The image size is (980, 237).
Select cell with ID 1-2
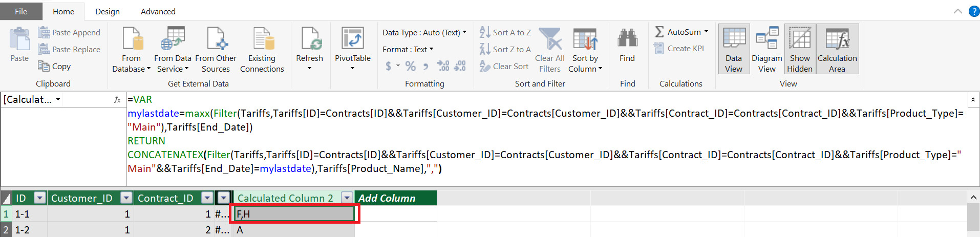click(x=30, y=230)
